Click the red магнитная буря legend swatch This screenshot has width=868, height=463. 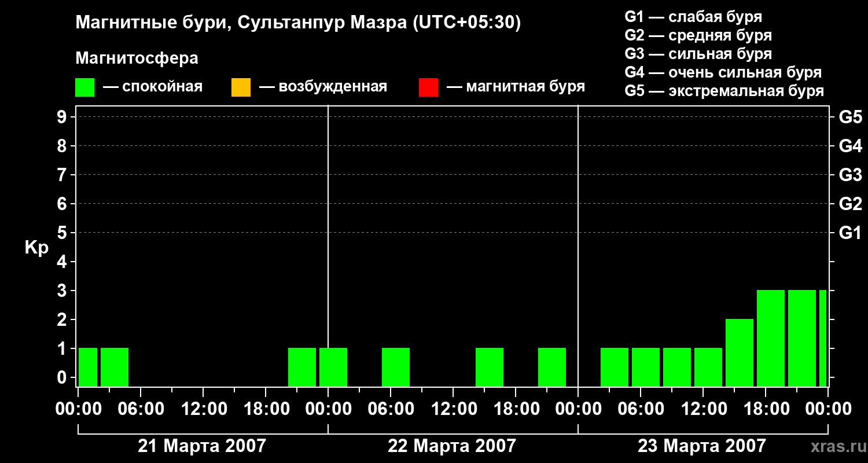428,87
